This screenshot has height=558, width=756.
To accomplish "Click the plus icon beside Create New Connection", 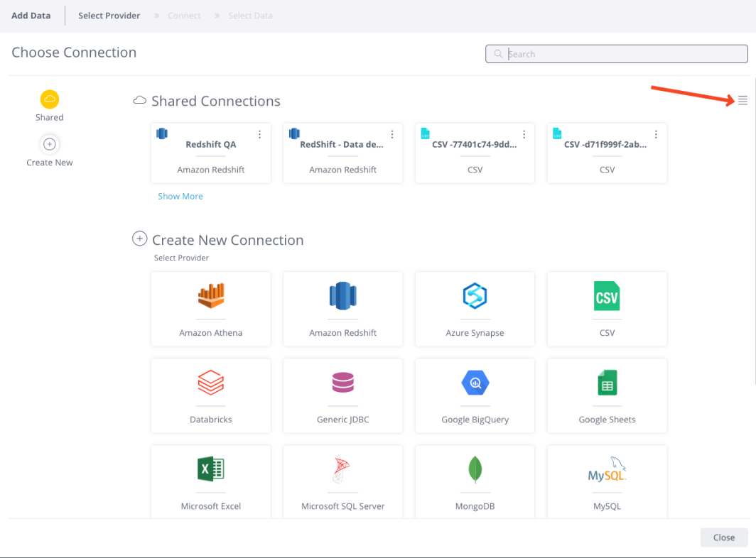I will tap(140, 239).
